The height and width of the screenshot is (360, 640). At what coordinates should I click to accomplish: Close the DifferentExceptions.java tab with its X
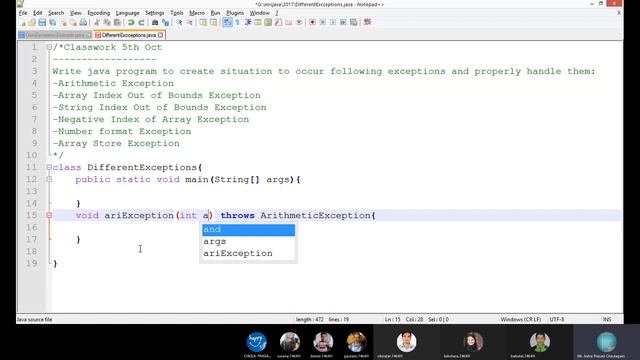[x=160, y=35]
